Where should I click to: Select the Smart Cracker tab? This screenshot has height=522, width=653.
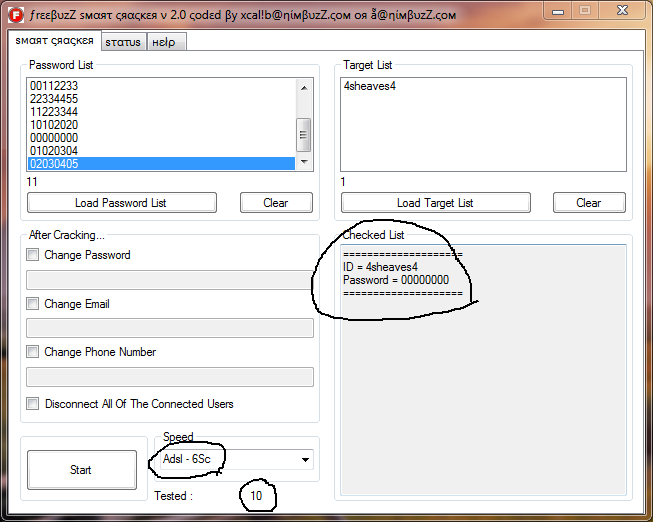(55, 41)
